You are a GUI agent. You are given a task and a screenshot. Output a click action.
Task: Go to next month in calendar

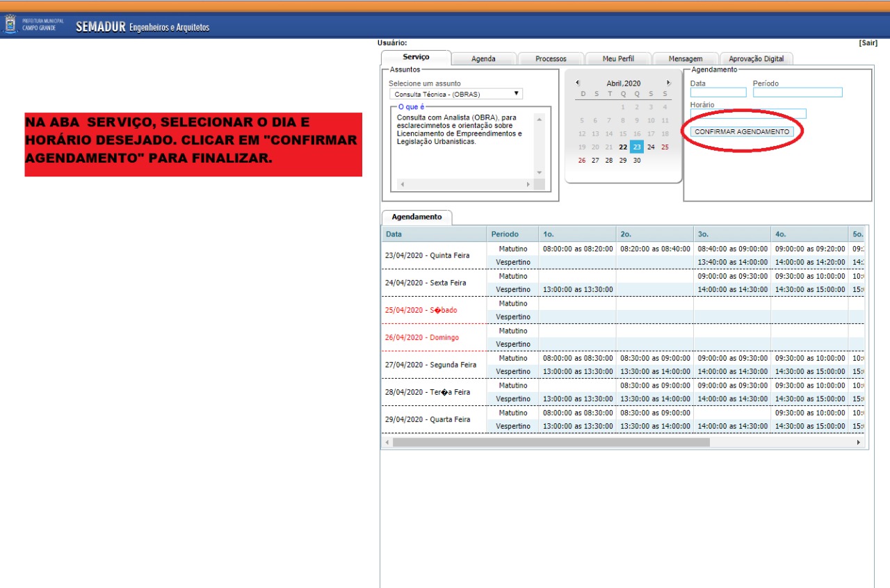click(669, 83)
